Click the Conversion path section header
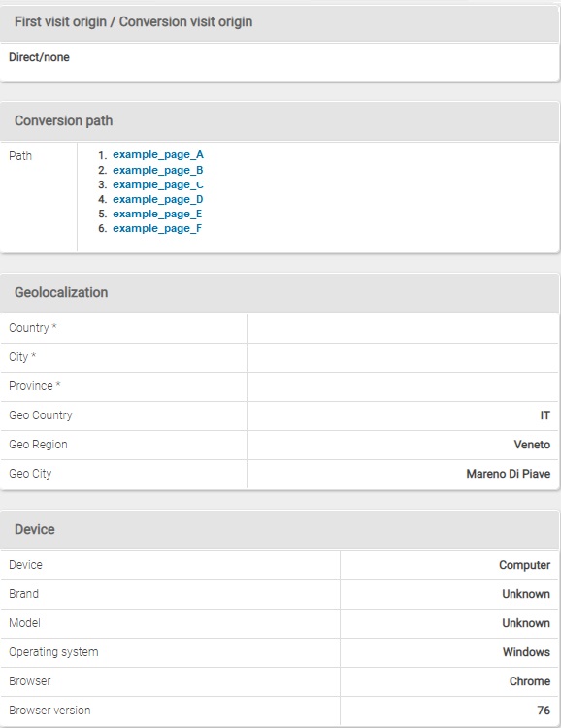Image resolution: width=561 pixels, height=728 pixels. click(280, 121)
